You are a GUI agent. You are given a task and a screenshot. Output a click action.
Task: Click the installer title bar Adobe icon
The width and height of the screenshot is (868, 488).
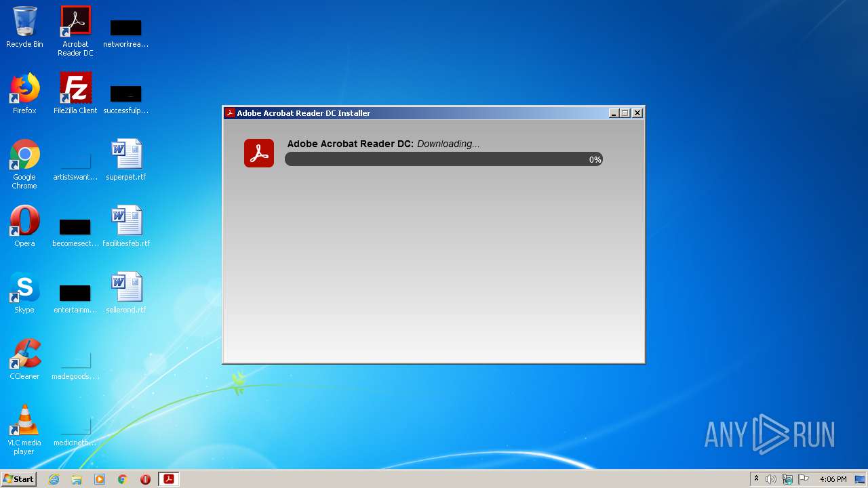tap(230, 113)
